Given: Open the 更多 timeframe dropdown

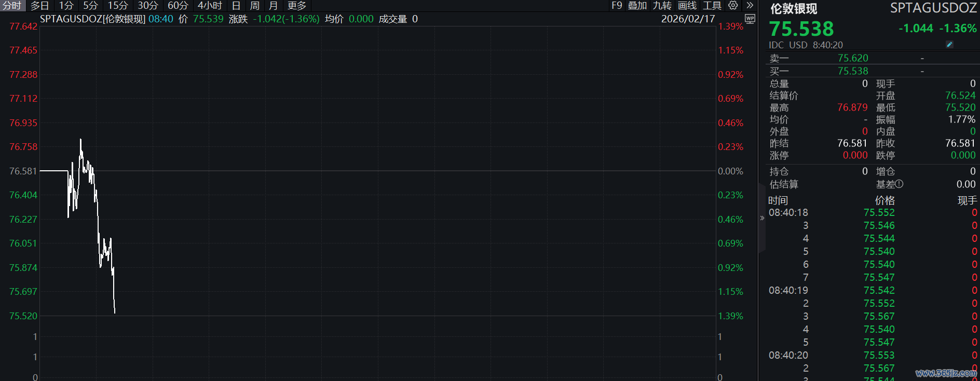Looking at the screenshot, I should pos(296,6).
